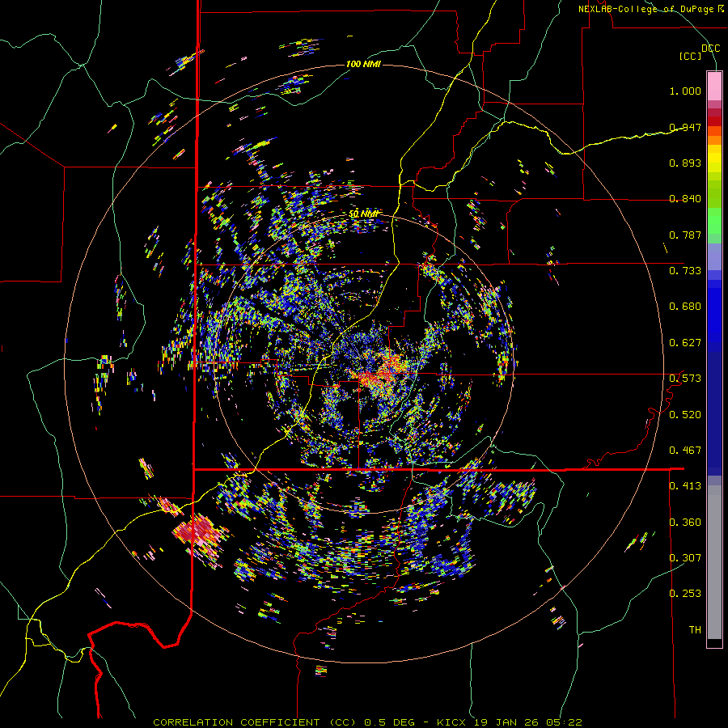The height and width of the screenshot is (728, 728).
Task: Click the 0.307 scale value
Action: click(685, 558)
